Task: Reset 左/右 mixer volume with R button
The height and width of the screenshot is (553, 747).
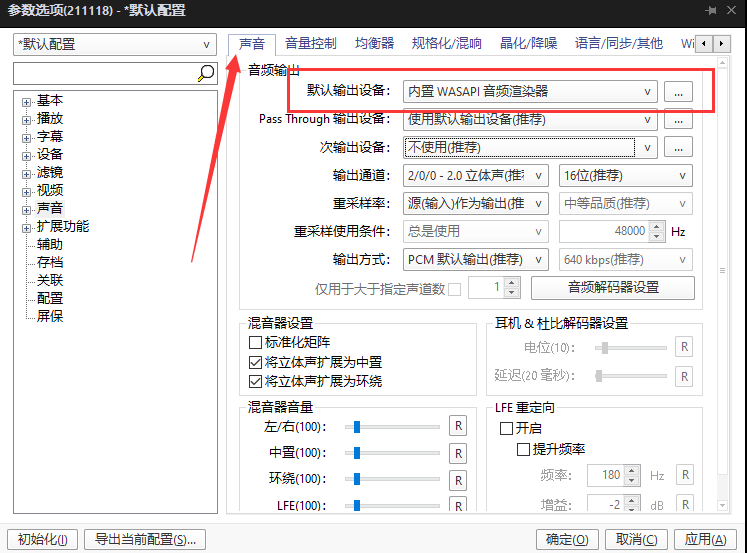Action: pos(458,426)
